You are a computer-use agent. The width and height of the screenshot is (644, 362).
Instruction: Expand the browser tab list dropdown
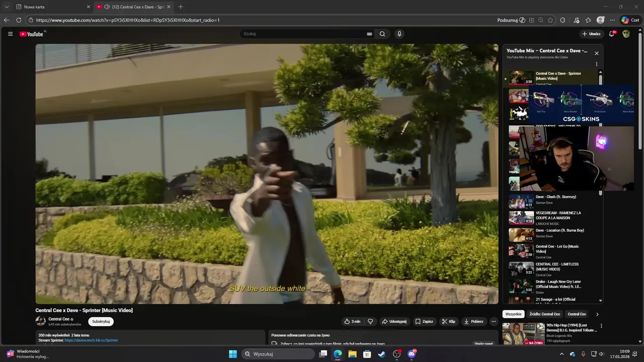[x=7, y=7]
